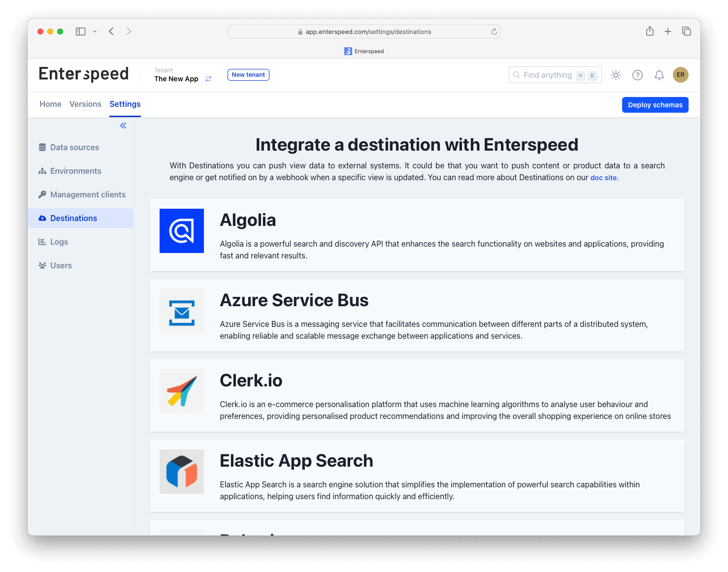Image resolution: width=728 pixels, height=572 pixels.
Task: Select the Enterspeed browser tab
Action: coord(364,51)
